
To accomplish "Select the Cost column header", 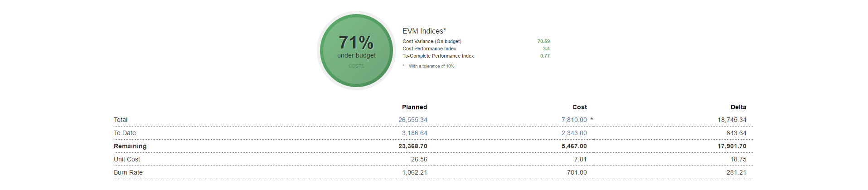I will point(579,107).
